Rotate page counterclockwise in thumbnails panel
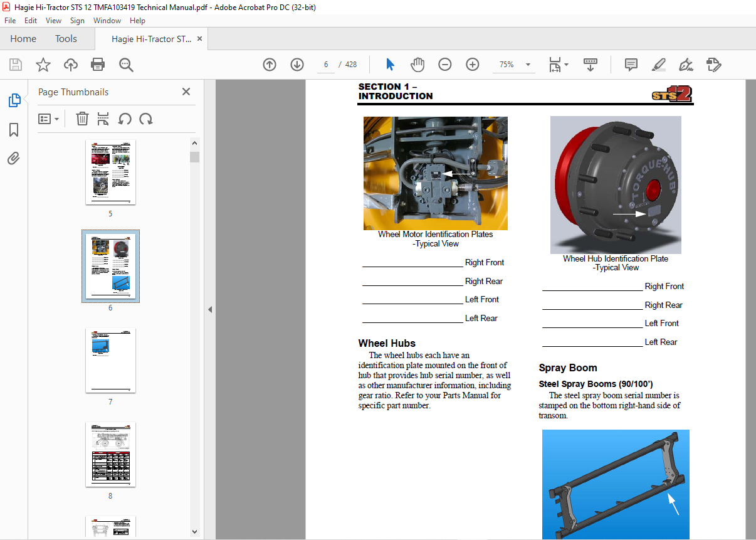This screenshot has height=540, width=756. coord(125,119)
